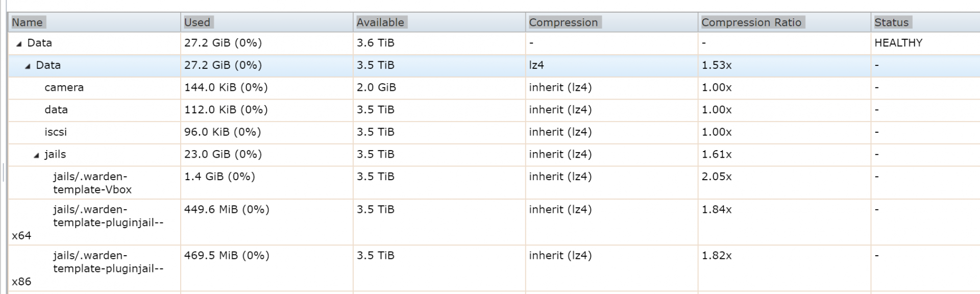Image resolution: width=980 pixels, height=294 pixels.
Task: Collapse the top-level Data volume
Action: pos(19,44)
